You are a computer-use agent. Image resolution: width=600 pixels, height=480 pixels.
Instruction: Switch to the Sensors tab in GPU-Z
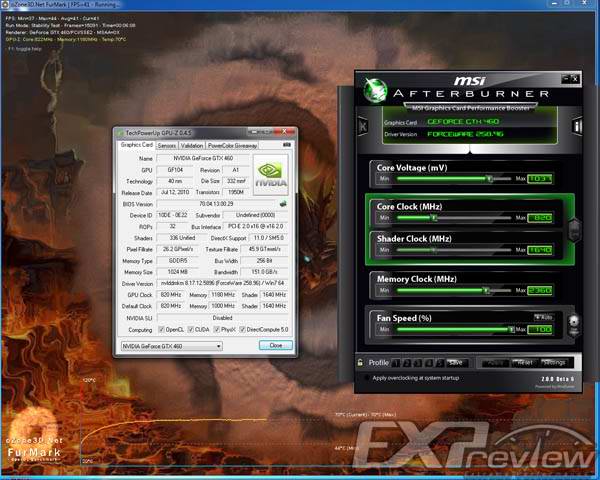click(165, 145)
